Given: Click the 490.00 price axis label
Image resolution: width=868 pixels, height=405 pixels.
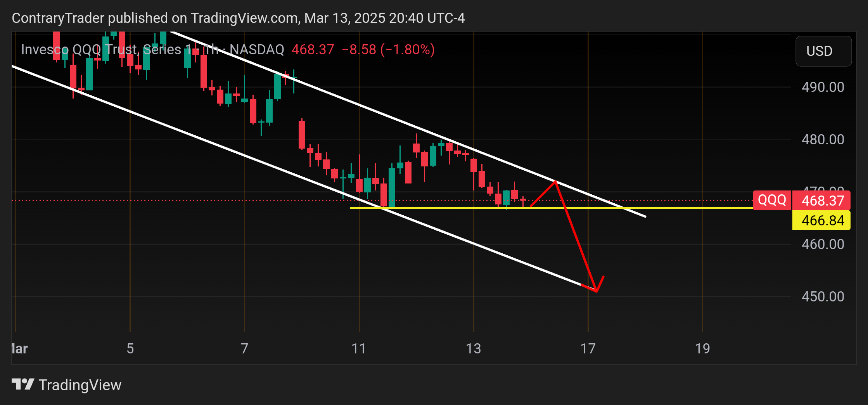Looking at the screenshot, I should coord(823,87).
